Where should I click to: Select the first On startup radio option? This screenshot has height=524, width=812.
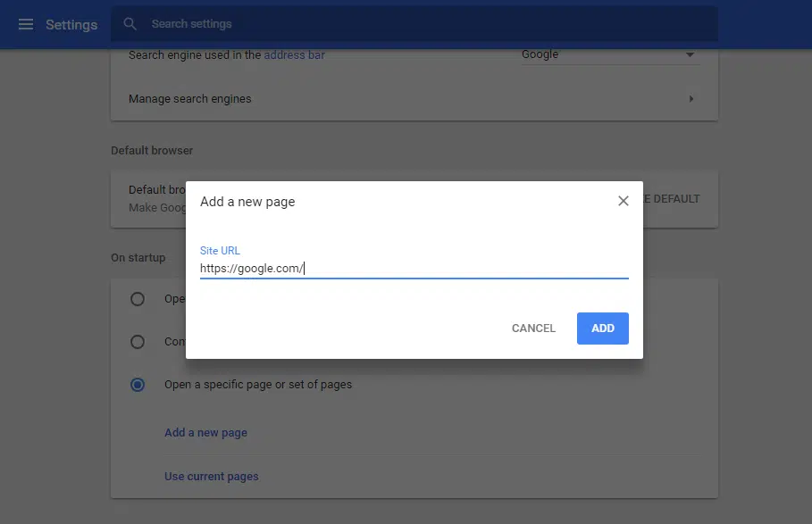138,299
